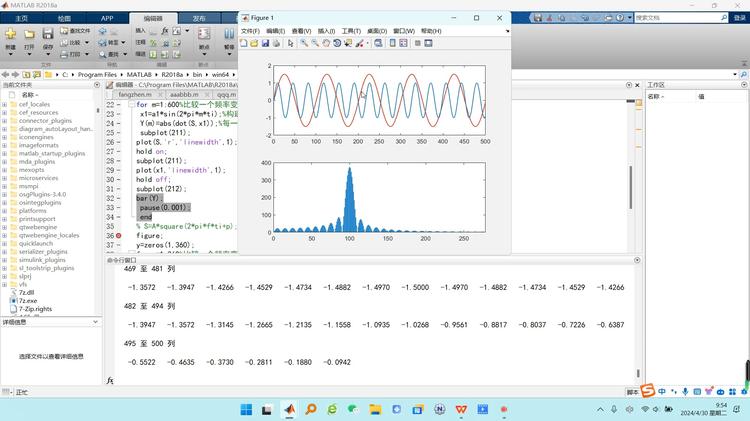Expand the Open button dropdown arrow
The height and width of the screenshot is (421, 750).
coord(30,54)
